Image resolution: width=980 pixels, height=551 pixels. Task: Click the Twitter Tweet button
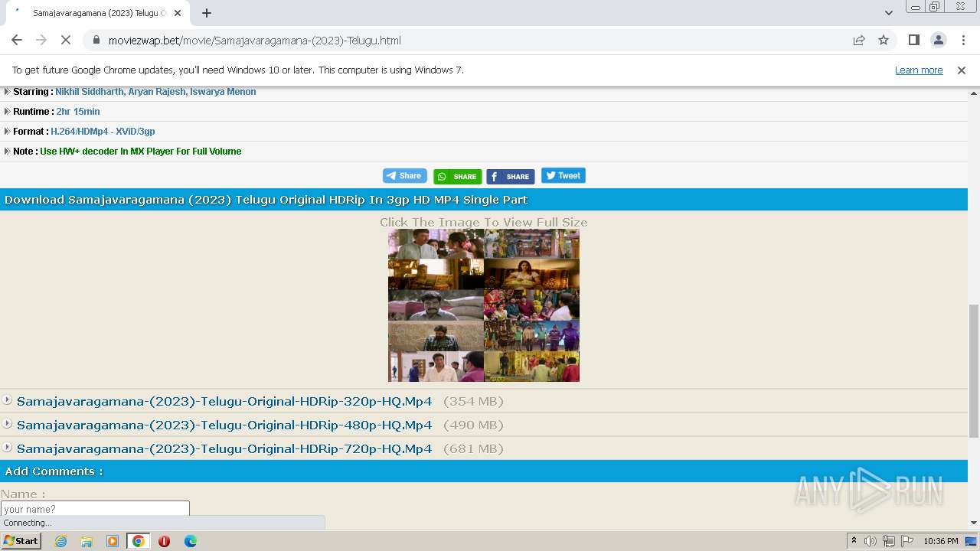coord(563,176)
